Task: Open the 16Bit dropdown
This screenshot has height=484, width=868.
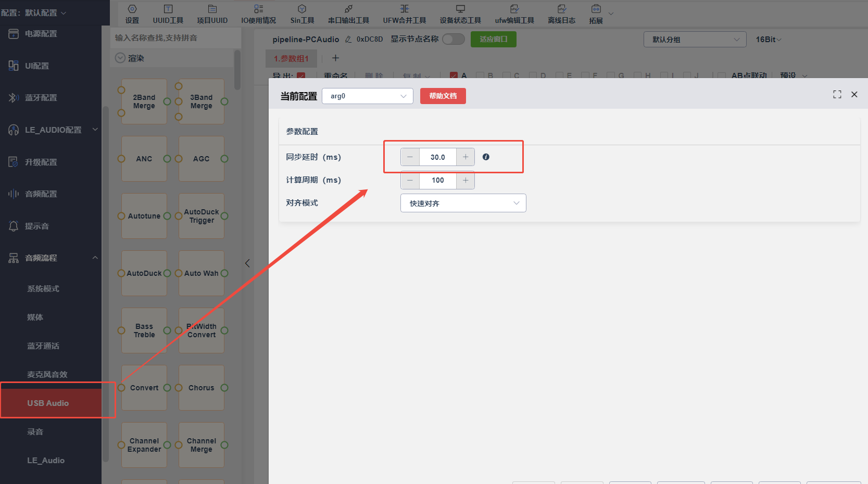Action: click(769, 40)
